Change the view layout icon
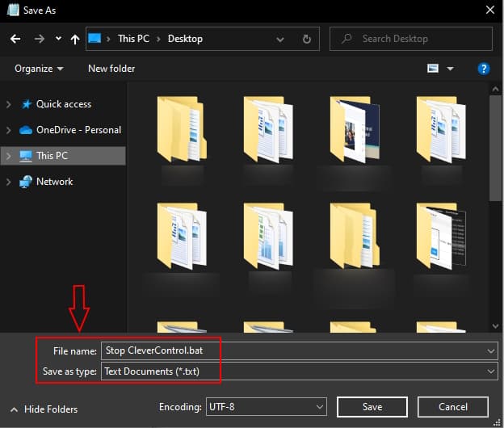The image size is (504, 428). click(x=433, y=68)
